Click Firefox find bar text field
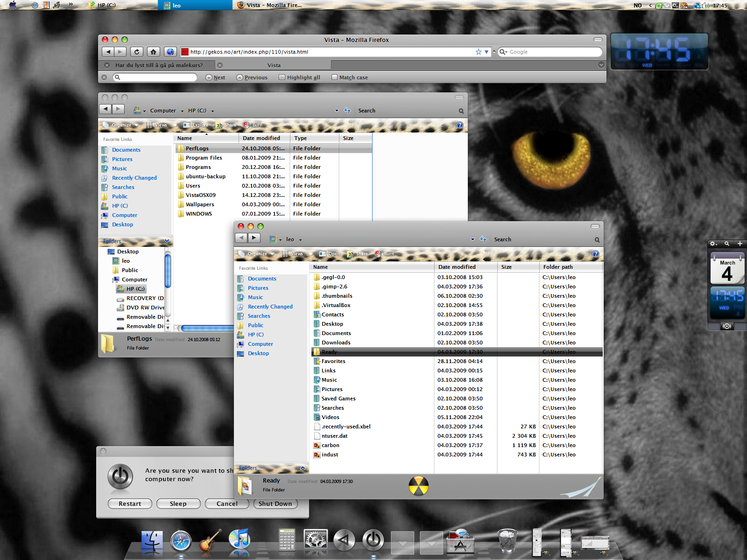The image size is (747, 560). click(x=155, y=77)
